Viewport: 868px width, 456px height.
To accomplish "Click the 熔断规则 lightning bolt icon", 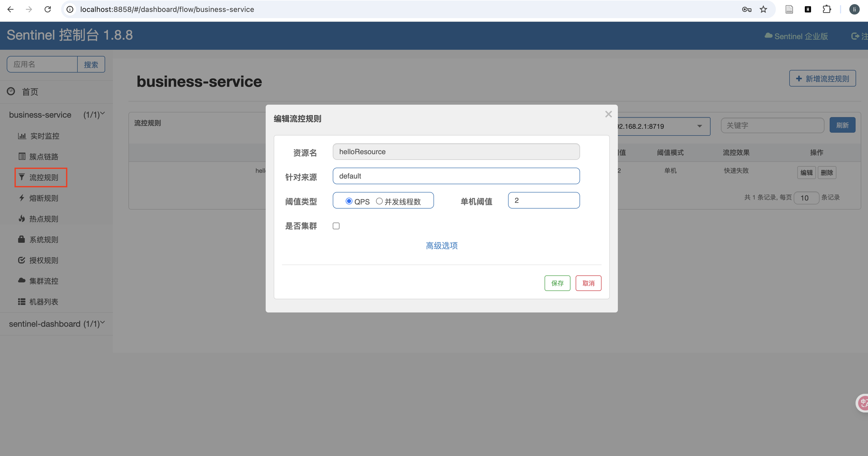I will point(22,198).
